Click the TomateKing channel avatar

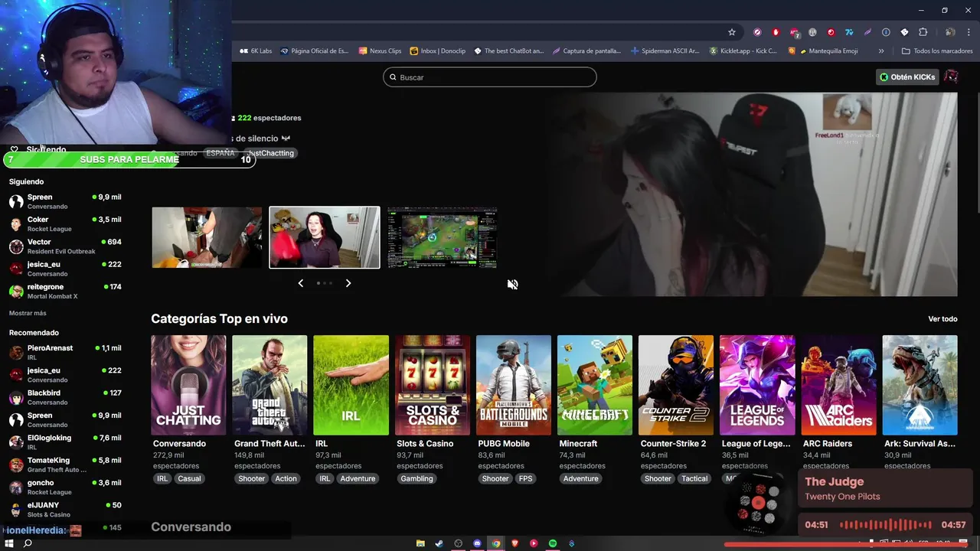pos(16,465)
